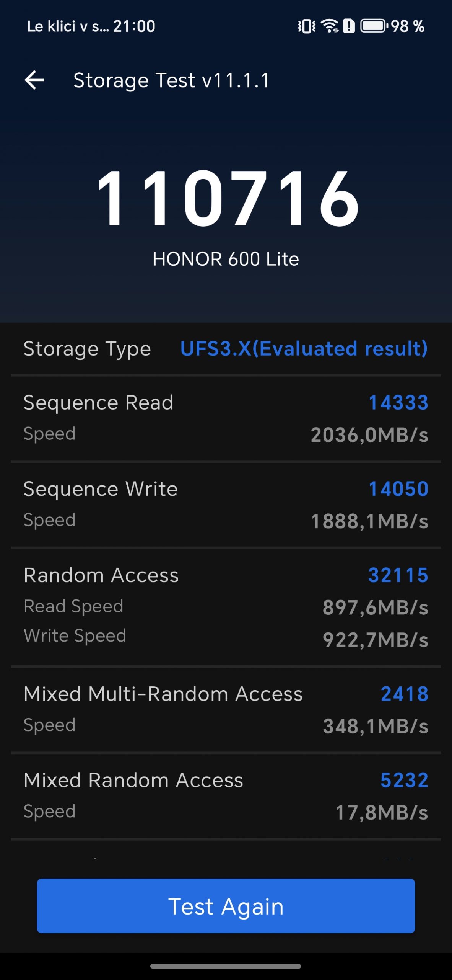The width and height of the screenshot is (452, 980).
Task: Open the Sequence Write result row
Action: (x=226, y=505)
